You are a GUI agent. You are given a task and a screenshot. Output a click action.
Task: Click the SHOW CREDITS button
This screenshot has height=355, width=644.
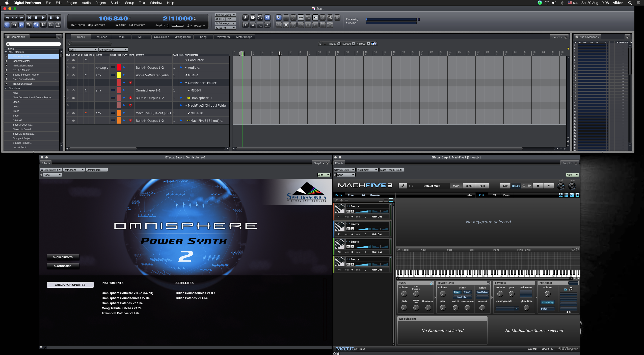click(x=63, y=257)
